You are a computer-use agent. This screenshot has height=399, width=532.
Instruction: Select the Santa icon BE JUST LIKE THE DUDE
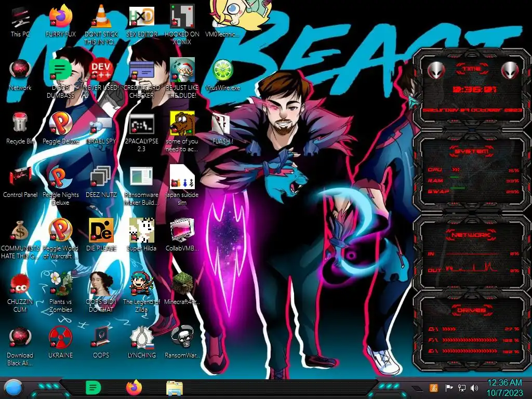(182, 70)
